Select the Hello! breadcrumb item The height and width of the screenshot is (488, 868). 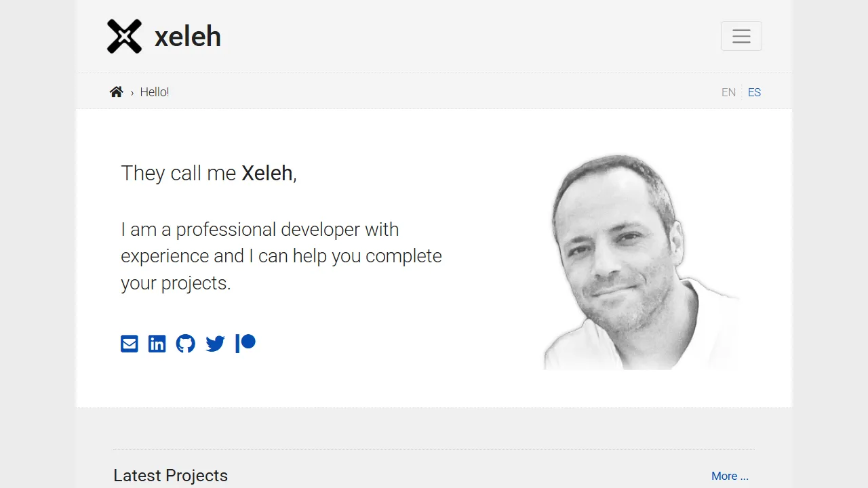(x=155, y=92)
